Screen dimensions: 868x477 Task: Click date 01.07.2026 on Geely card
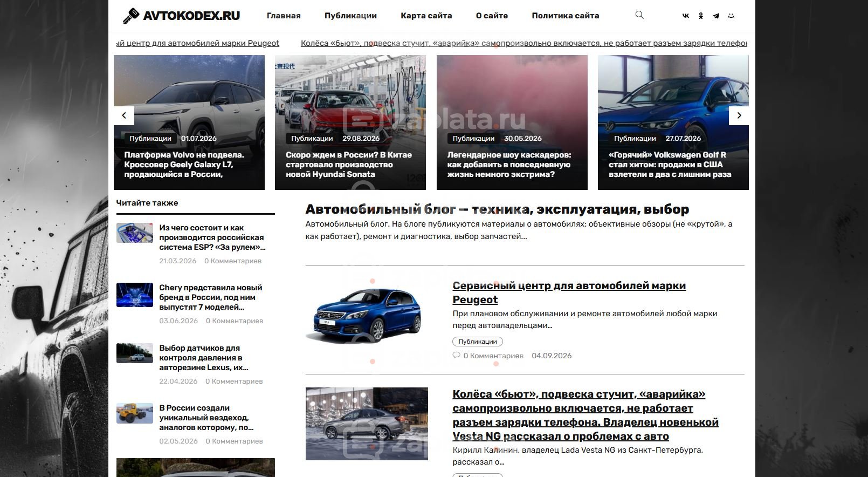coord(199,138)
